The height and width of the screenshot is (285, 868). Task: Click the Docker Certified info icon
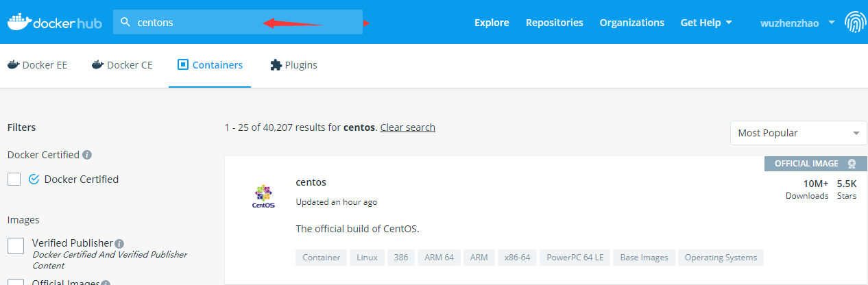coord(87,155)
